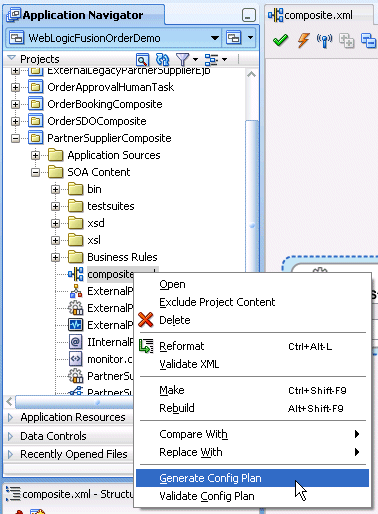The width and height of the screenshot is (378, 514).
Task: Click the green checkmark validate icon
Action: point(280,40)
